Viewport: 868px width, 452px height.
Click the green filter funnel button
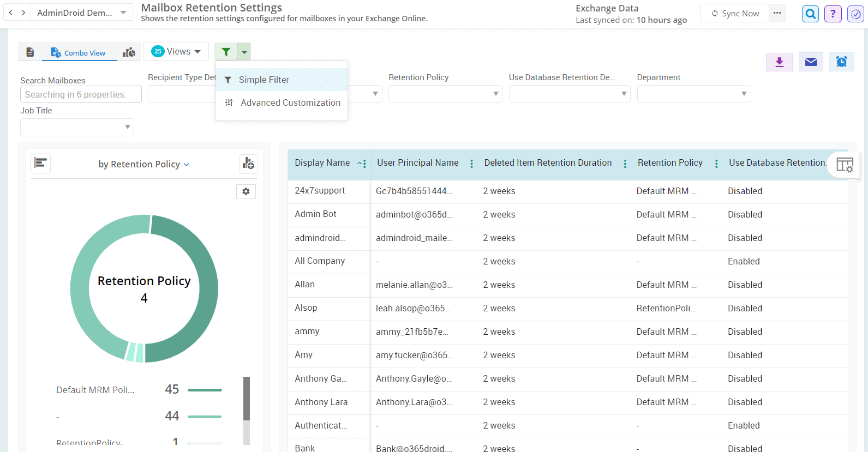pyautogui.click(x=226, y=52)
